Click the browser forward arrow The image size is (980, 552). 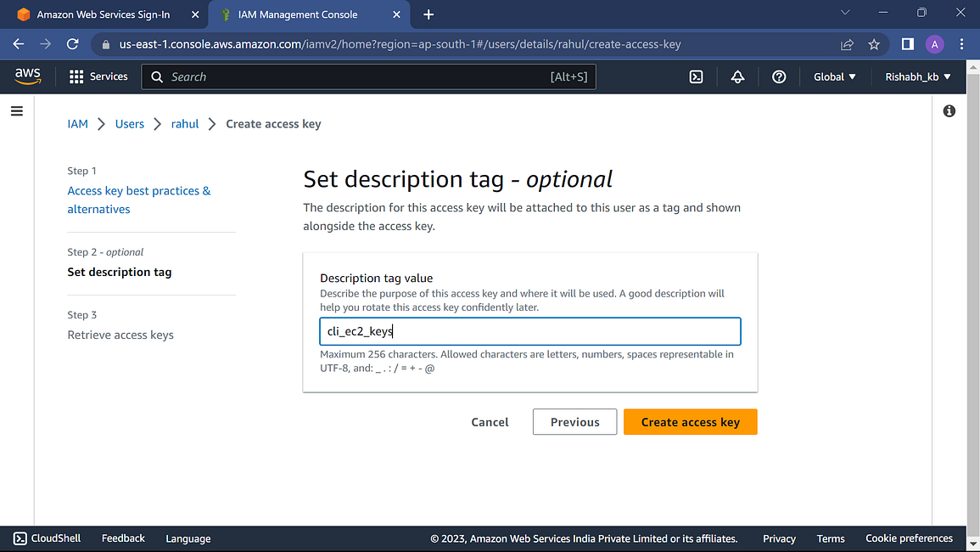click(x=46, y=44)
